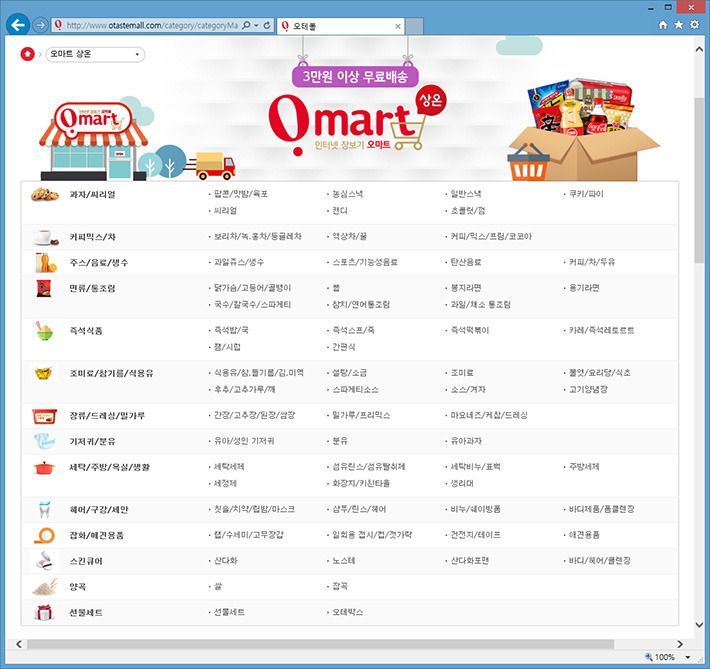
Task: Click the central Omart 상온 logo
Action: pos(358,120)
